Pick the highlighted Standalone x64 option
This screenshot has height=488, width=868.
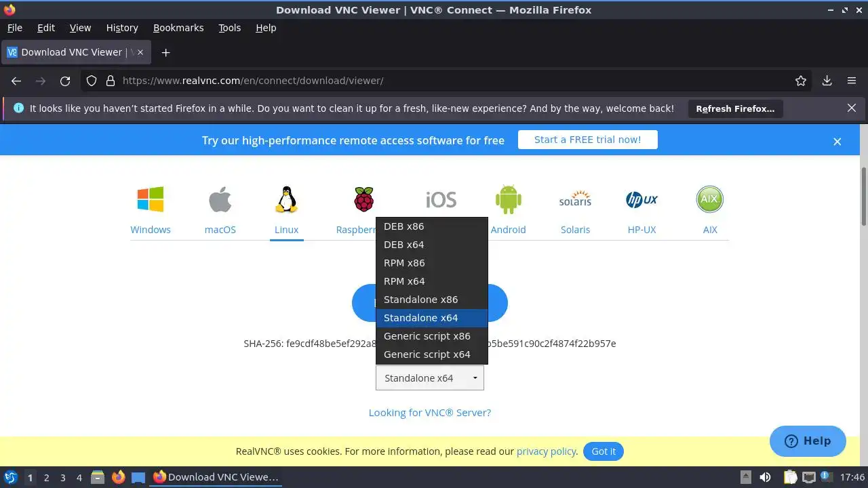(431, 318)
